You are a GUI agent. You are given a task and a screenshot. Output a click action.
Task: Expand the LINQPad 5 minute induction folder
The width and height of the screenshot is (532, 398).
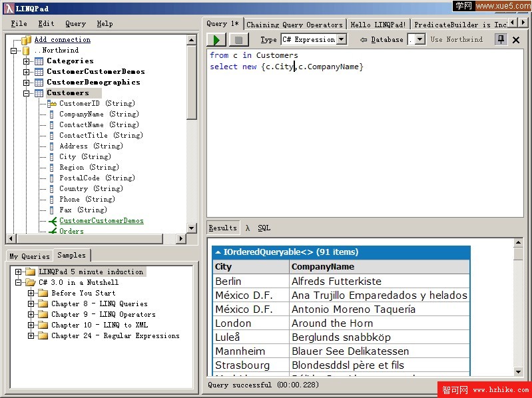(19, 272)
